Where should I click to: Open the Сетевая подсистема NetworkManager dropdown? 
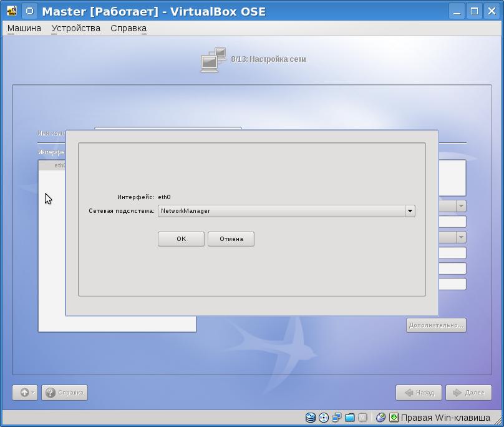click(x=410, y=211)
